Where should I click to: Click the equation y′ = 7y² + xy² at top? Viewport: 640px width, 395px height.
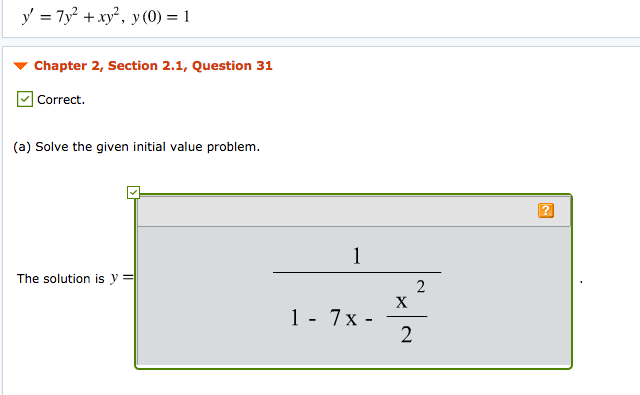[71, 17]
